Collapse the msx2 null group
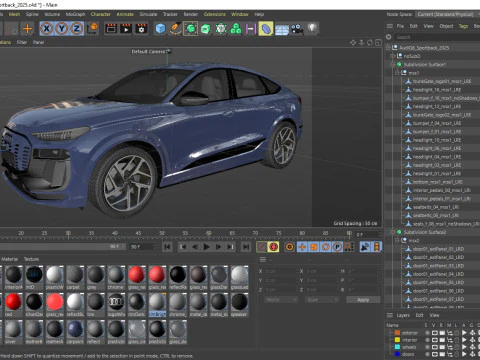Viewport: 480px width, 360px height. coord(397,240)
